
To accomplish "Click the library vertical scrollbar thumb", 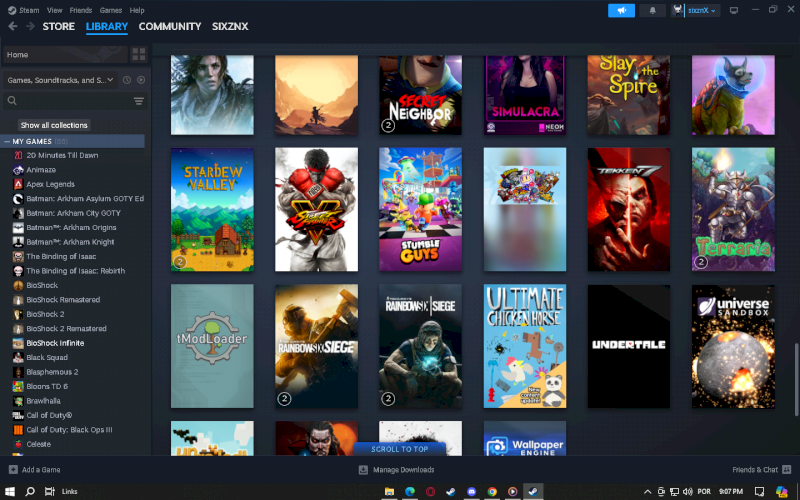I will [795, 380].
